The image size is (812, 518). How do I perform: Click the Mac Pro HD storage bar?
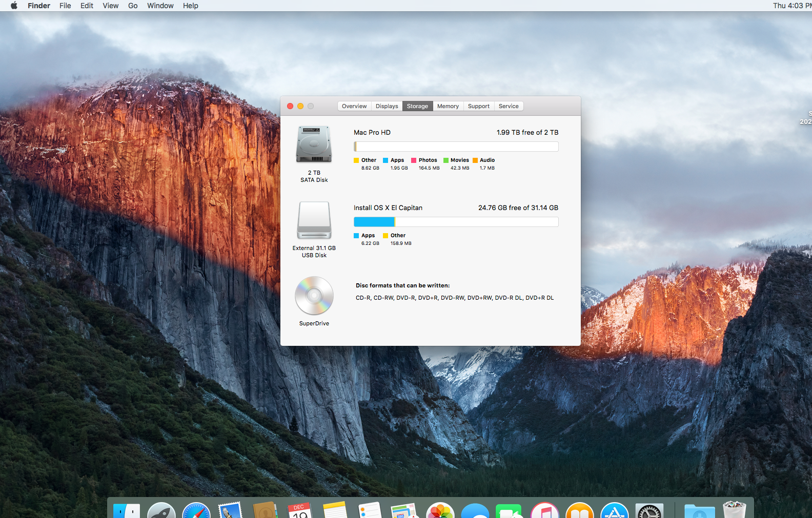(456, 147)
